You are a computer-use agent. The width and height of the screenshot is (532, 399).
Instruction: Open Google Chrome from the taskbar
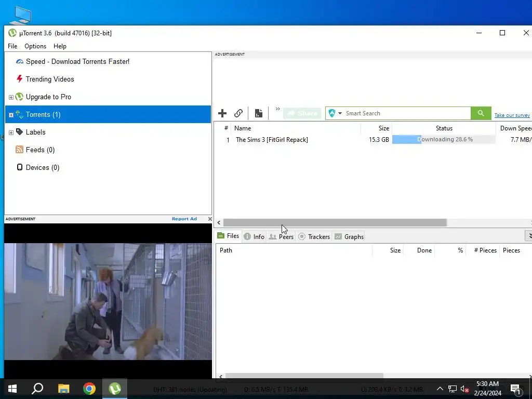(x=89, y=389)
